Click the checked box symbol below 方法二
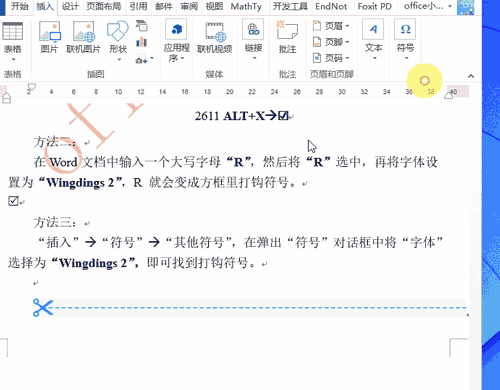The image size is (500, 390). coord(13,201)
